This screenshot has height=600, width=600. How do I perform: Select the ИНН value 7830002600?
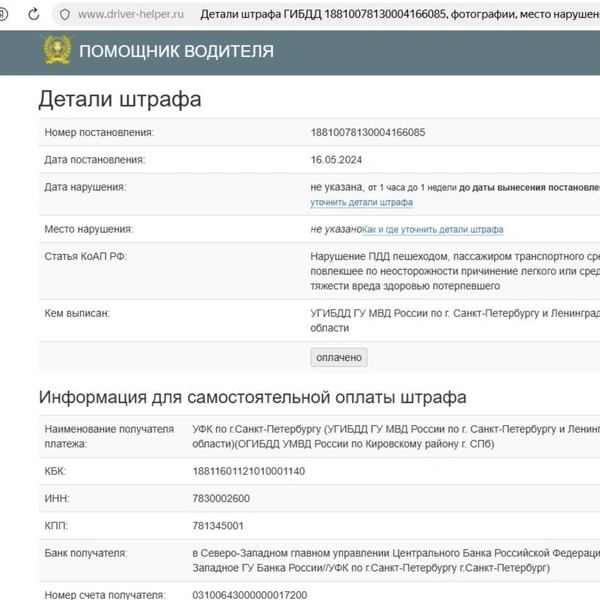[x=221, y=499]
